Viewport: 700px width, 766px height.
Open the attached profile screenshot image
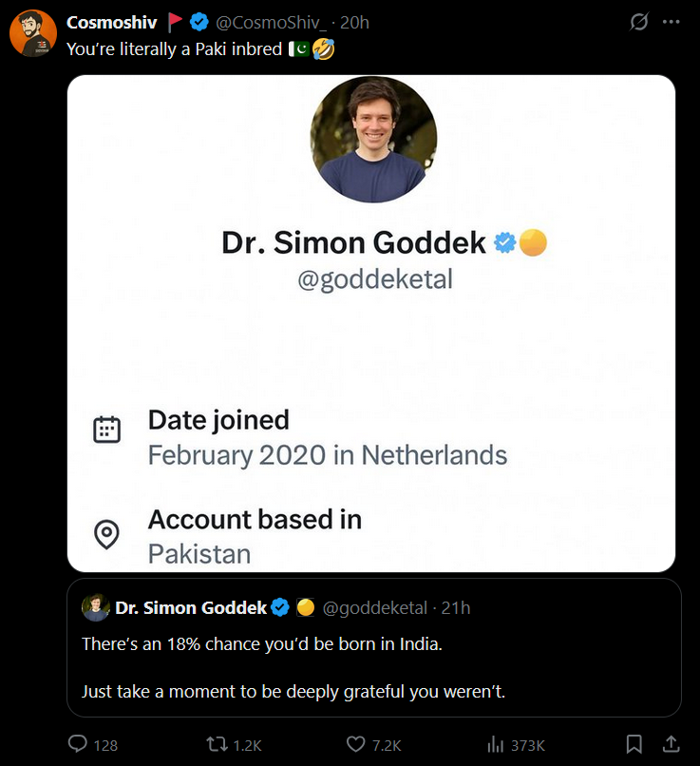click(x=371, y=323)
